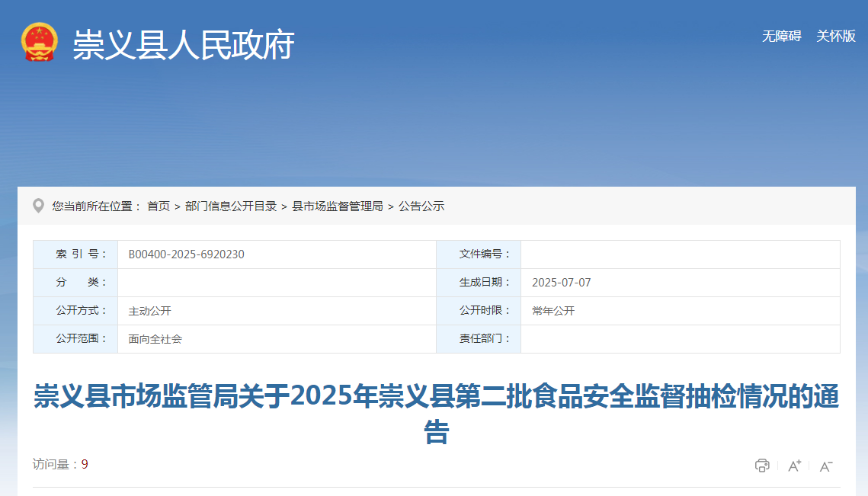This screenshot has width=868, height=496.
Task: Click the 文件编号 label cell
Action: click(x=479, y=254)
